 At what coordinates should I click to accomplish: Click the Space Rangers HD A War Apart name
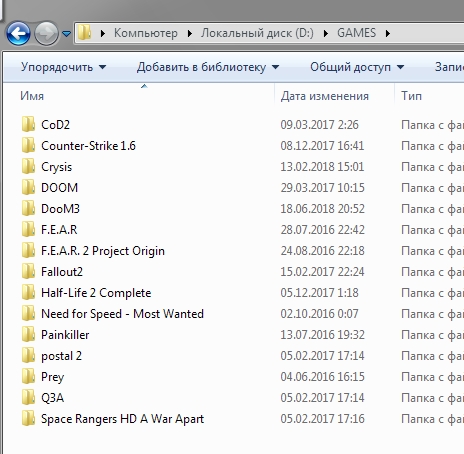pos(122,419)
